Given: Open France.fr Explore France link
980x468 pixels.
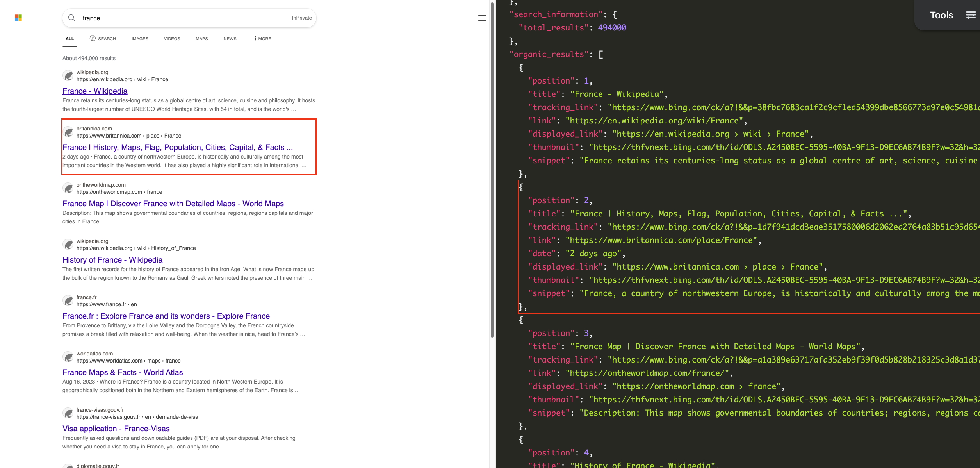Looking at the screenshot, I should pyautogui.click(x=166, y=316).
